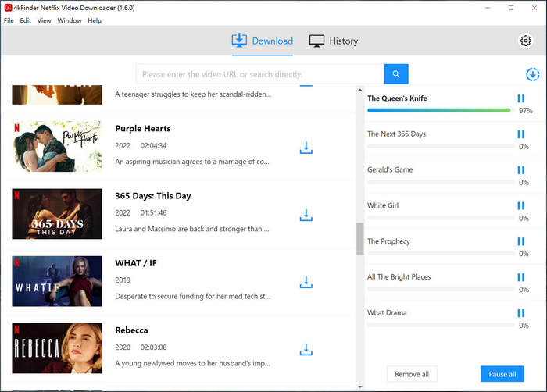Open the View menu
The image size is (547, 392).
[x=44, y=20]
